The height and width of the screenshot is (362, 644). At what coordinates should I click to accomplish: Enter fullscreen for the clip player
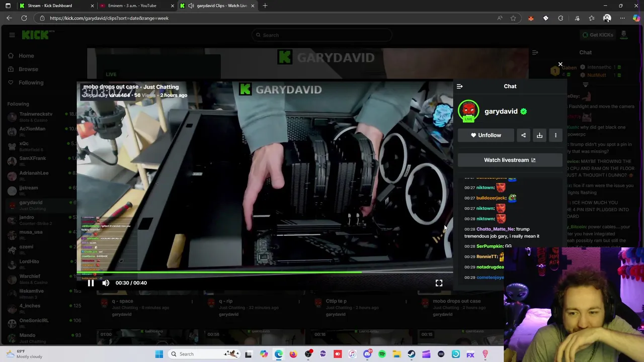(439, 283)
